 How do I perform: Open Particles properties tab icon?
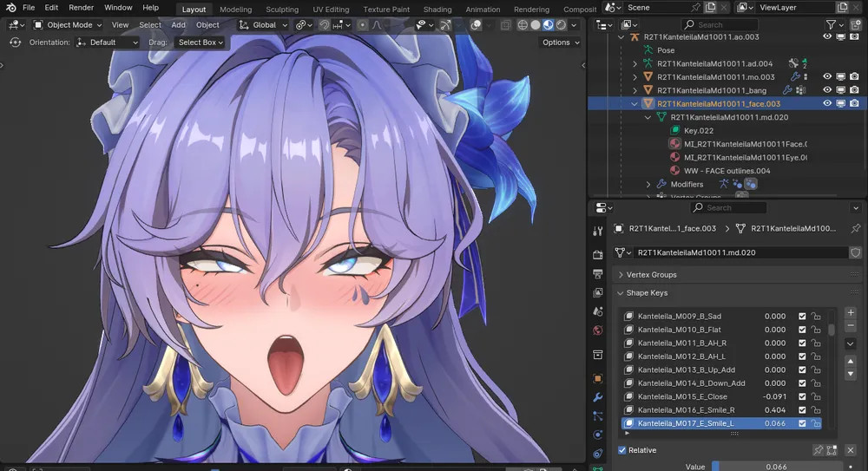[x=598, y=416]
